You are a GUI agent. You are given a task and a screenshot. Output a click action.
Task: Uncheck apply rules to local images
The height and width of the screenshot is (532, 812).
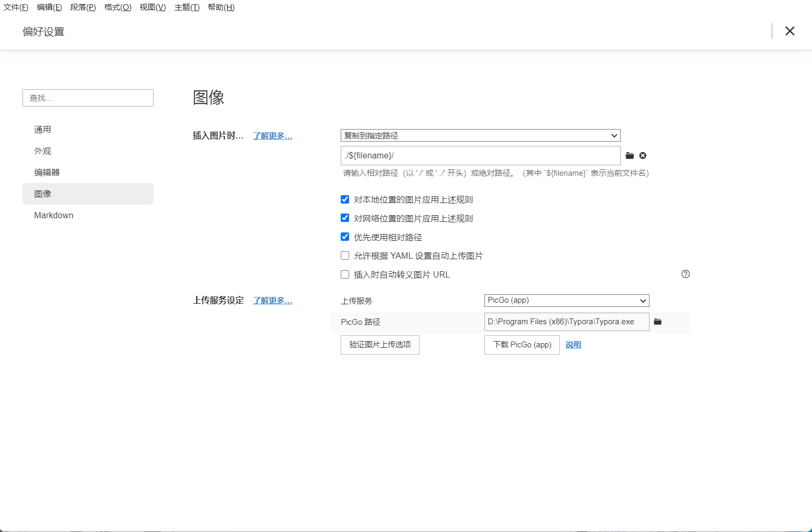pos(345,199)
